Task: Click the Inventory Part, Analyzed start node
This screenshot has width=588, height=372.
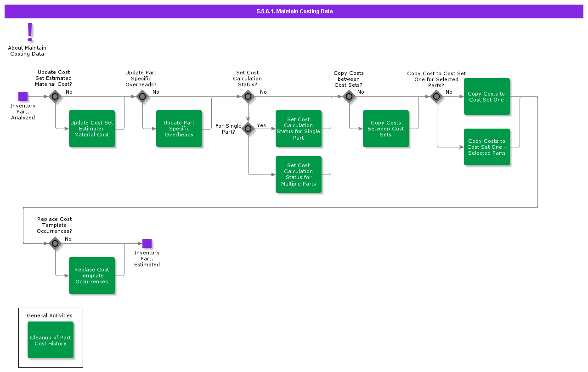Action: [x=23, y=96]
